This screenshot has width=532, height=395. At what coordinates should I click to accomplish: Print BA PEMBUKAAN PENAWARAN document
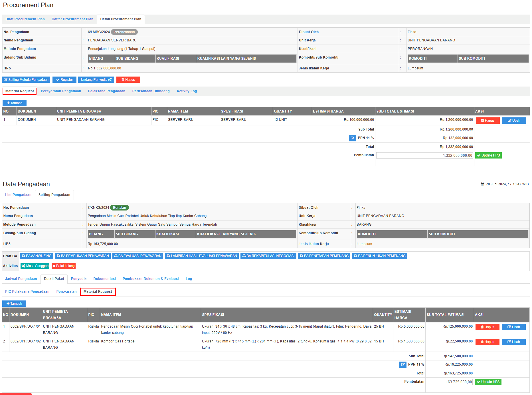83,256
